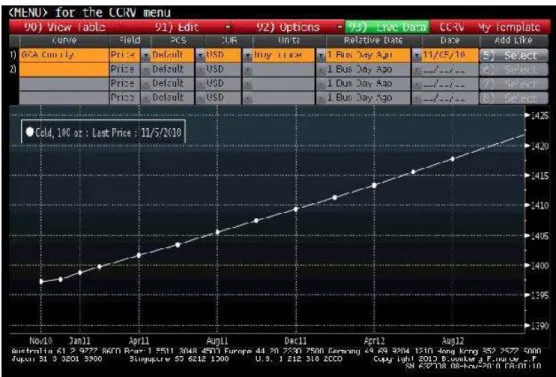Viewport: 556px width, 377px height.
Task: Click the Jan11 x-axis label
Action: (x=80, y=341)
